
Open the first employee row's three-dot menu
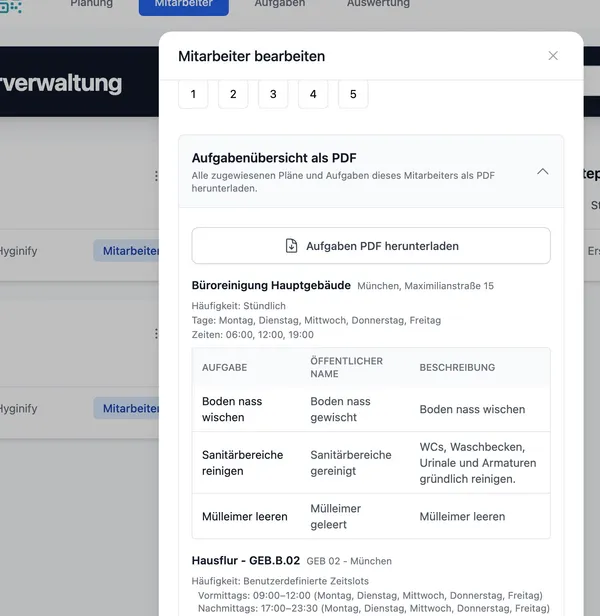point(156,176)
